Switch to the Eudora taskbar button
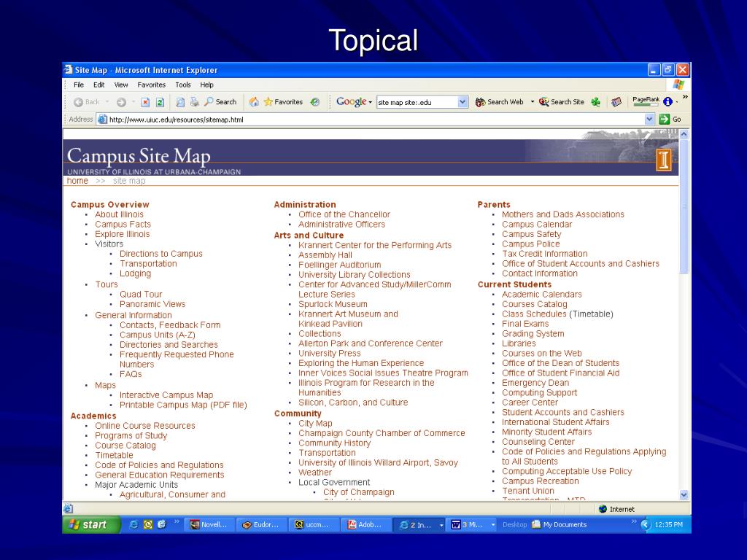747x560 pixels. [261, 524]
